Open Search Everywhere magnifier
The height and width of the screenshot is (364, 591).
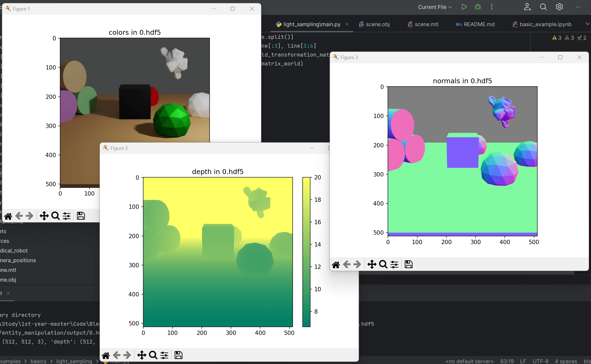543,7
